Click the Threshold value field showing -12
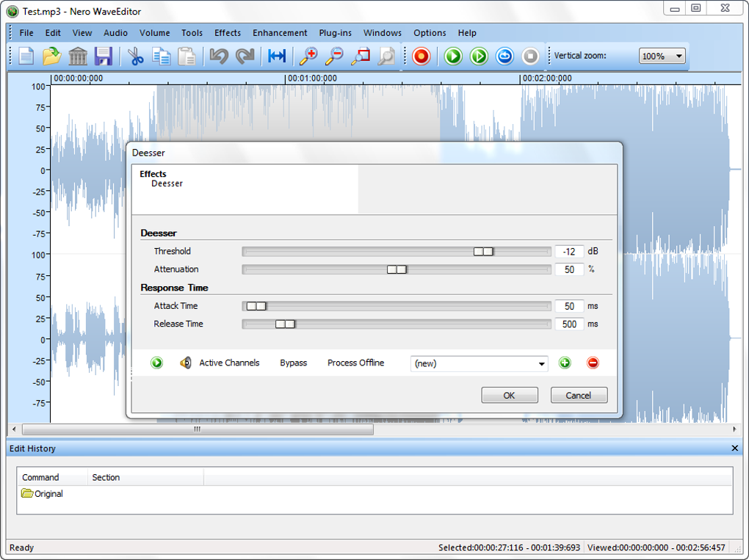Screen dimensions: 749x560 (x=569, y=252)
